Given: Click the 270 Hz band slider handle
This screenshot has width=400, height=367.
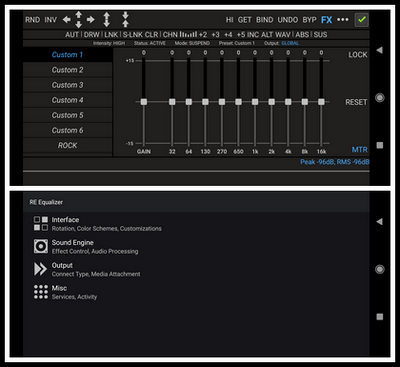Looking at the screenshot, I should tap(222, 102).
